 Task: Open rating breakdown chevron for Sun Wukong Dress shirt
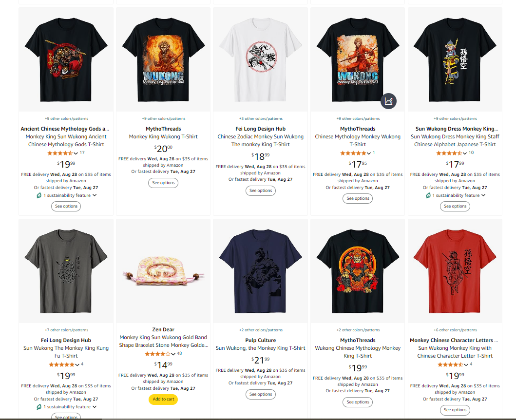click(465, 153)
